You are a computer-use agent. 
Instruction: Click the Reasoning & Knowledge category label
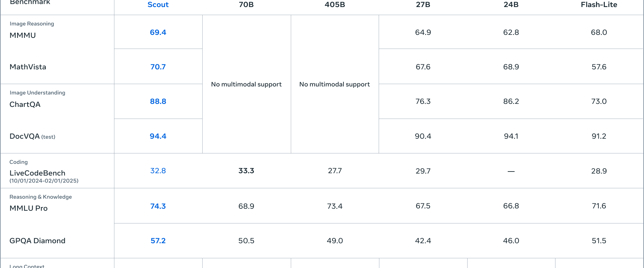coord(41,197)
